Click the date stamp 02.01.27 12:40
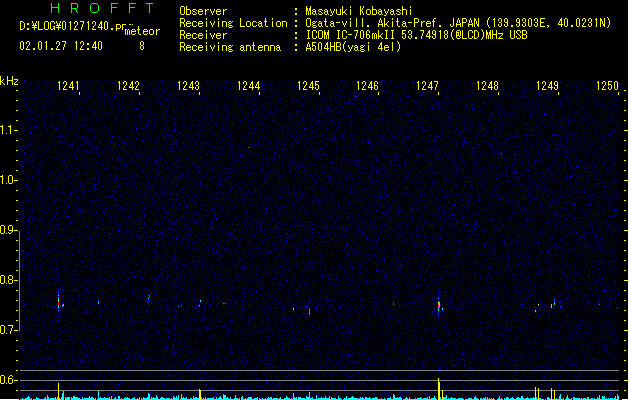Viewport: 629px width, 400px height. click(61, 46)
